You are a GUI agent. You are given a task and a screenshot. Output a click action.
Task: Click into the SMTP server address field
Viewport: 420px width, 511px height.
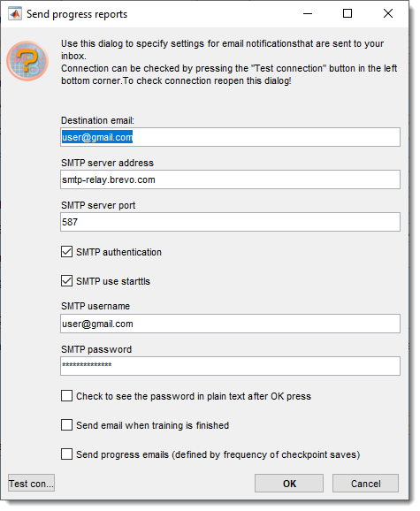pos(230,179)
